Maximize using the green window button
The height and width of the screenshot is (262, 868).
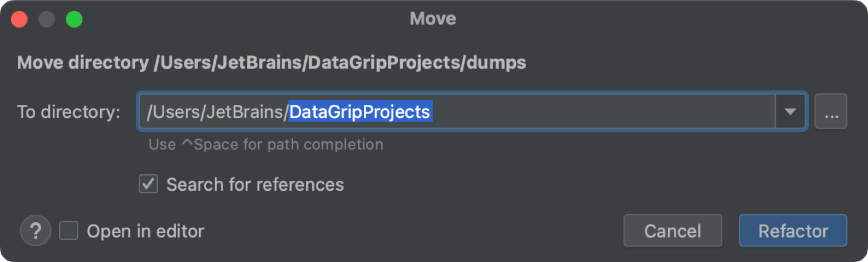74,19
